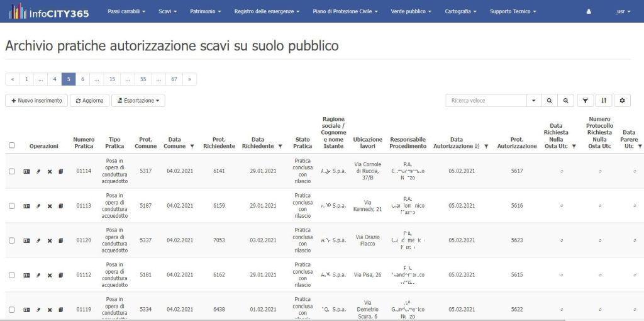Expand Registro delle emergenze menu

click(267, 11)
